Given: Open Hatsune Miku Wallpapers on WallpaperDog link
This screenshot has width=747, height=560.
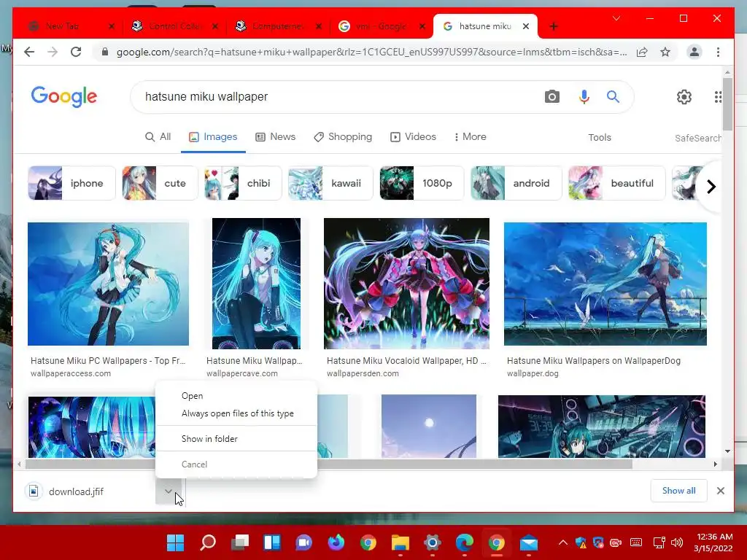Looking at the screenshot, I should click(x=594, y=360).
